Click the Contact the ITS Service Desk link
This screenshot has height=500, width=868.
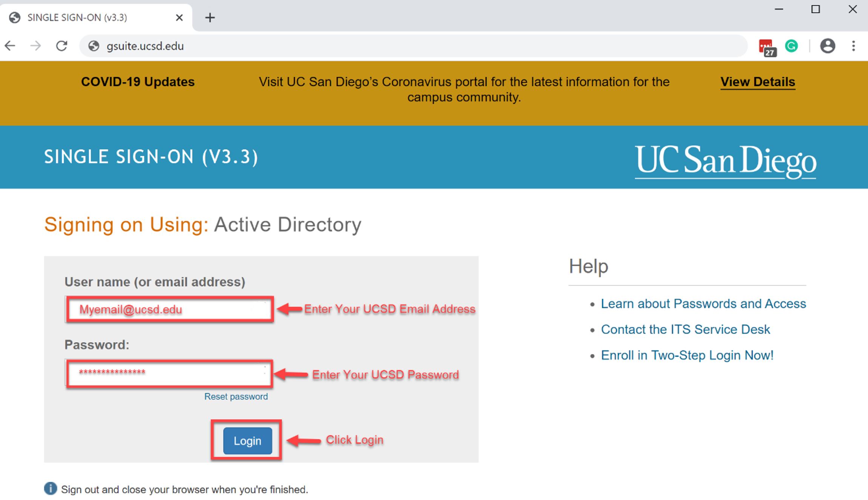pyautogui.click(x=686, y=329)
